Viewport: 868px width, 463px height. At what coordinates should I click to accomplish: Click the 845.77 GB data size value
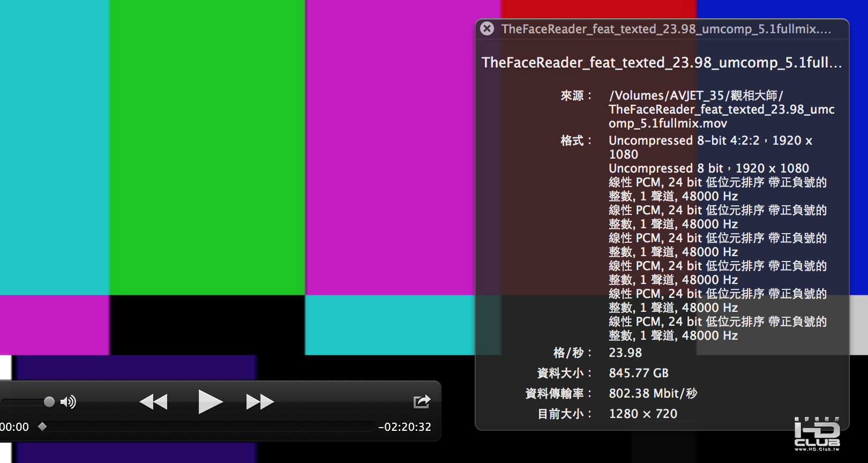point(639,373)
